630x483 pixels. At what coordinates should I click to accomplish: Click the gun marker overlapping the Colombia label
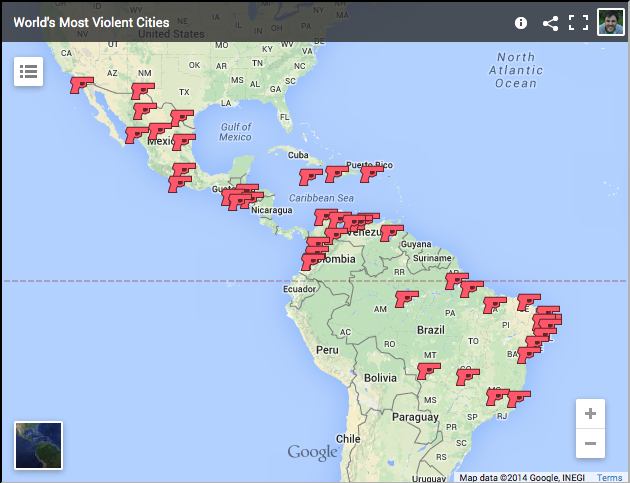(313, 262)
